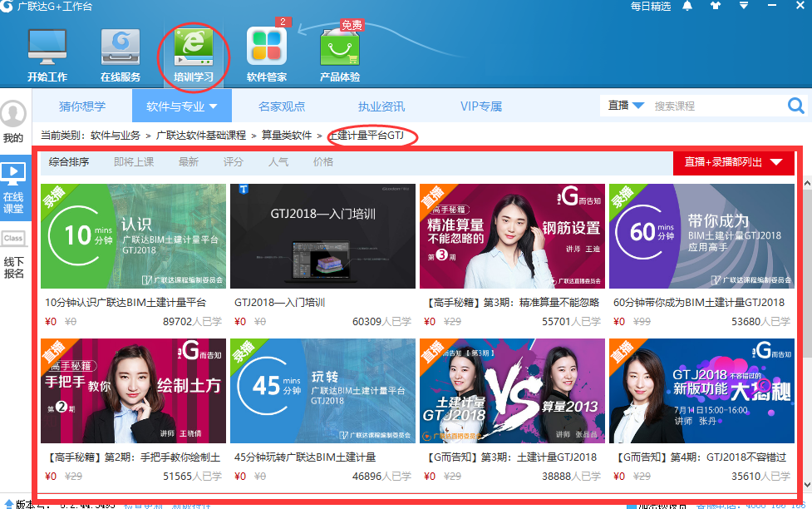The width and height of the screenshot is (812, 509).
Task: Click the 广联达软件基础课程 breadcrumb link
Action: 201,136
